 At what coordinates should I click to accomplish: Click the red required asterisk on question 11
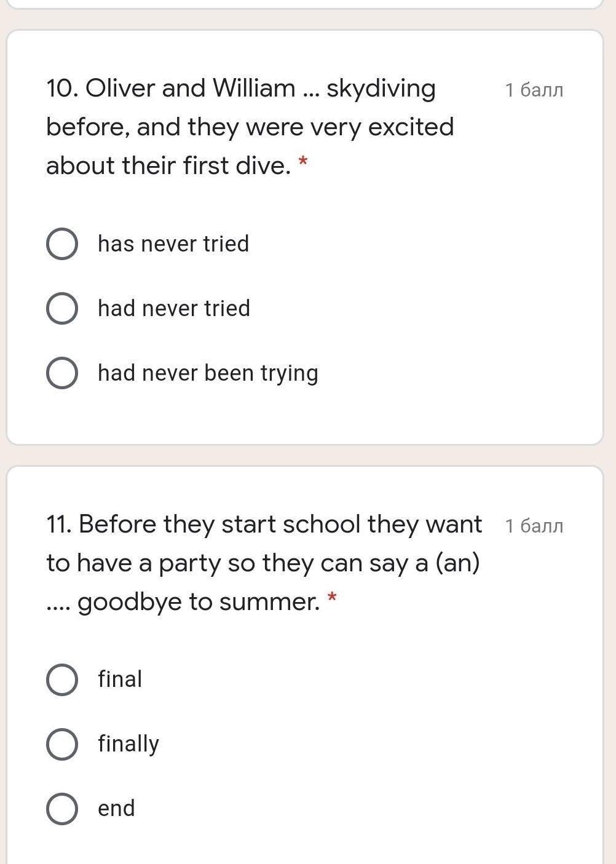click(x=332, y=598)
